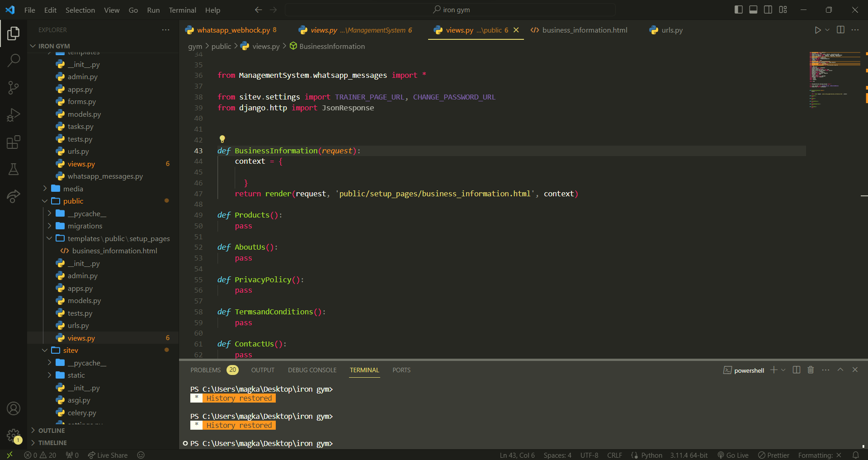This screenshot has width=868, height=460.
Task: Open the Manage gear icon
Action: tap(14, 436)
